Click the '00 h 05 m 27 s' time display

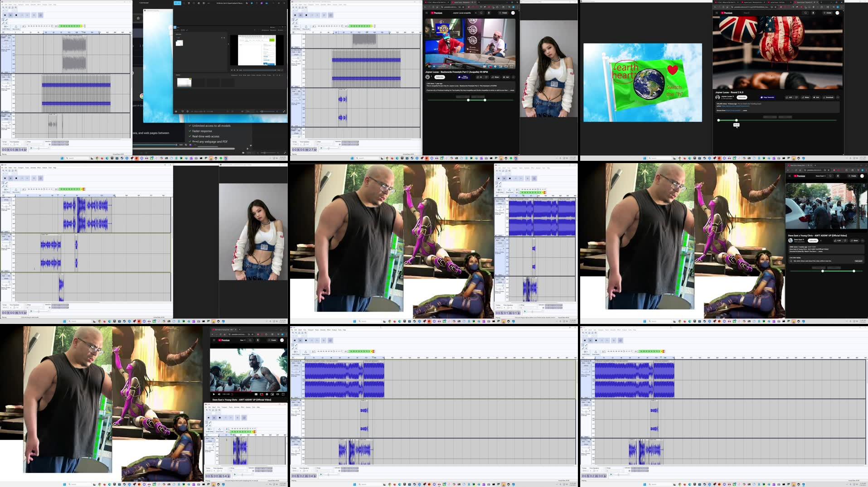pyautogui.click(x=304, y=149)
